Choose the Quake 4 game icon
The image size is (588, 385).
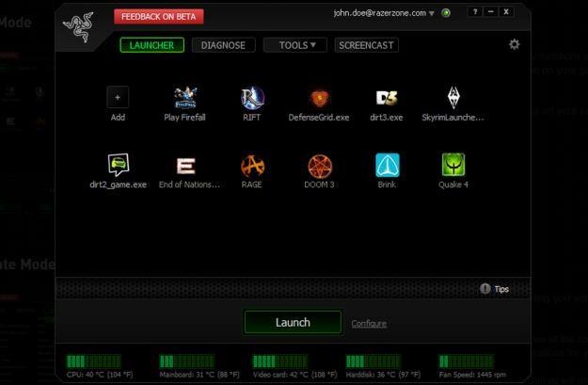[x=453, y=165]
